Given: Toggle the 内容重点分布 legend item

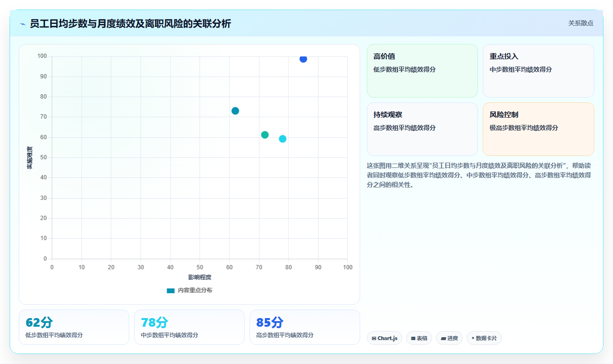Looking at the screenshot, I should (189, 290).
